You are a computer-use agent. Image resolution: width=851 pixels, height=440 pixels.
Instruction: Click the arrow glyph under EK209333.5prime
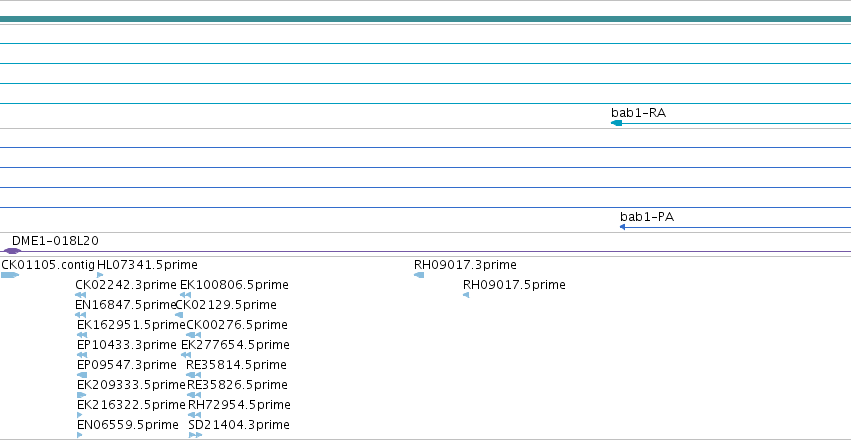pyautogui.click(x=81, y=395)
